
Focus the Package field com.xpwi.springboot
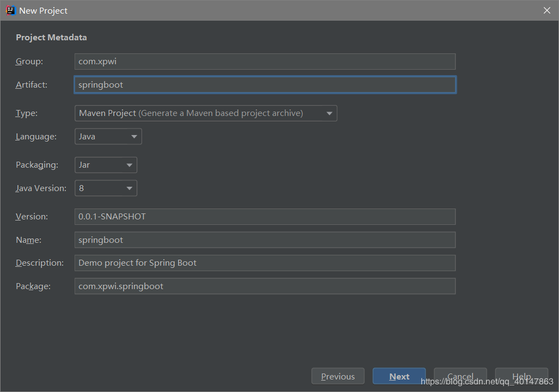pyautogui.click(x=265, y=286)
